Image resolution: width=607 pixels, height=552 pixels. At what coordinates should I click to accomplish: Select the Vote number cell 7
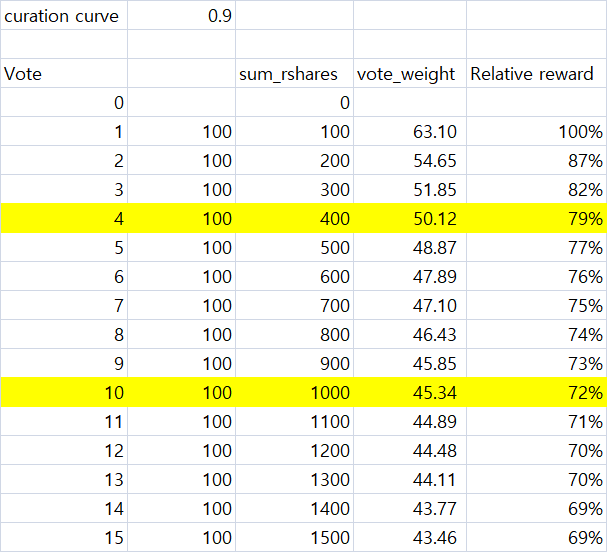(64, 306)
